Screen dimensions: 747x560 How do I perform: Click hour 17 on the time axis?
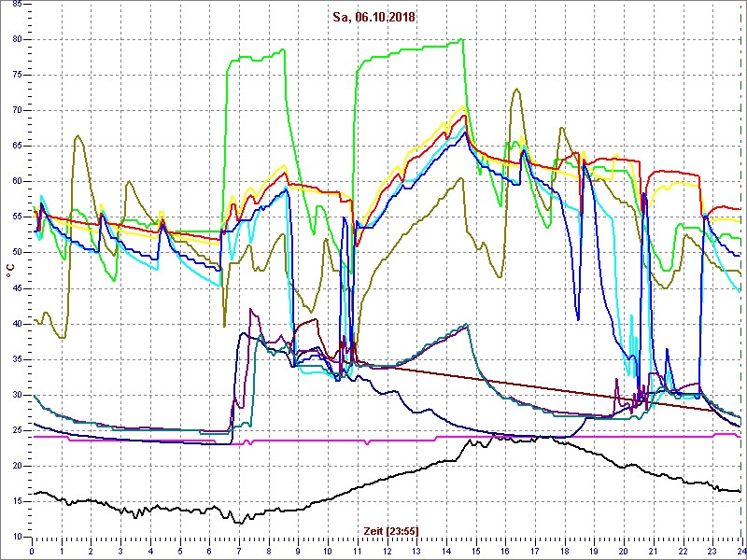(x=534, y=551)
